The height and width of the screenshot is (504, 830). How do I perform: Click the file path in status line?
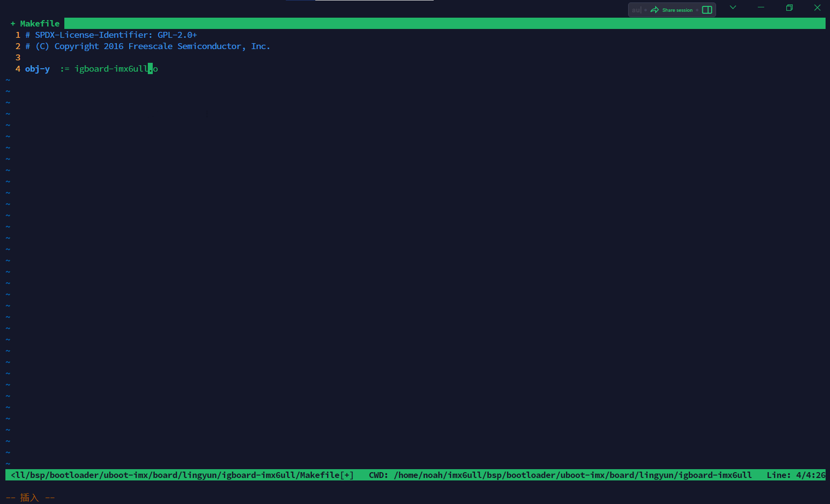(182, 475)
